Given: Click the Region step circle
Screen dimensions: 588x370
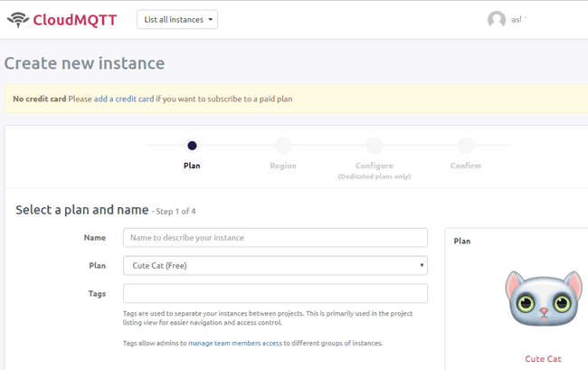Looking at the screenshot, I should coord(283,145).
